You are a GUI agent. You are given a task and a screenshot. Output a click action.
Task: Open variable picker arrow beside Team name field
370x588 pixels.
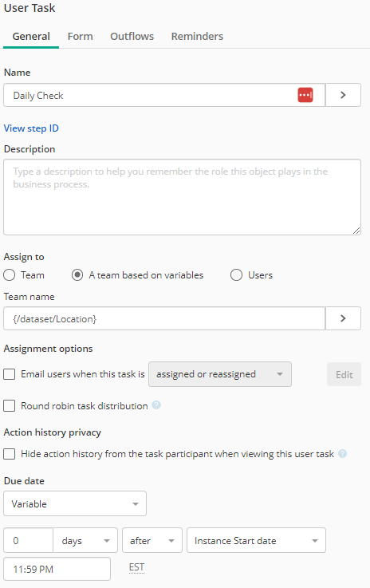(x=343, y=318)
